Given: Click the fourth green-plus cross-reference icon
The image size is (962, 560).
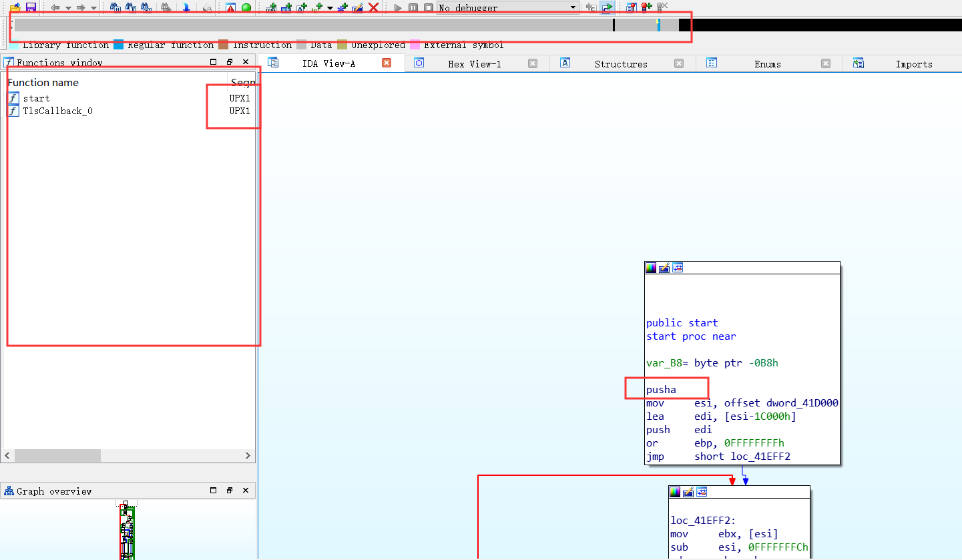Looking at the screenshot, I should (318, 7).
